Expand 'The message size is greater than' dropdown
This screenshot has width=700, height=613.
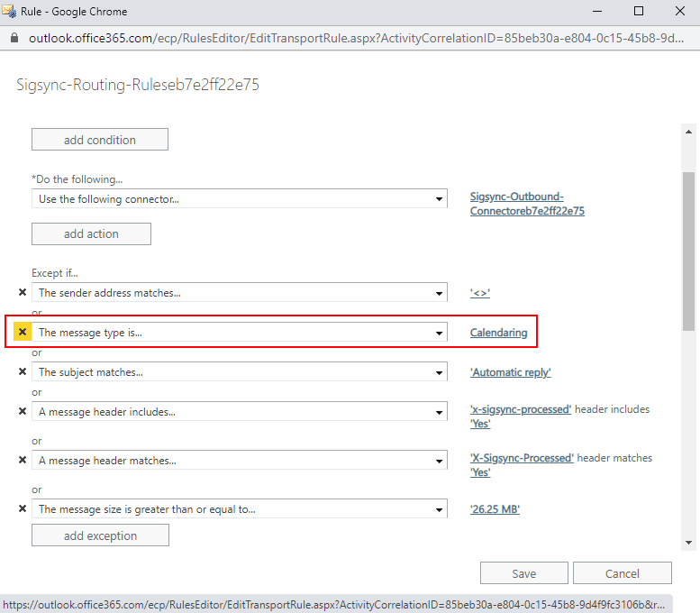tap(439, 509)
